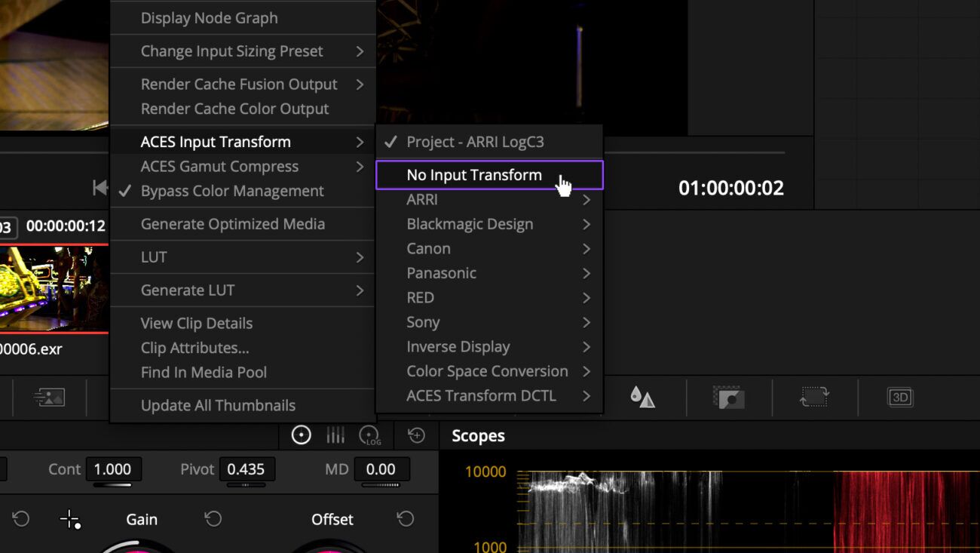Click Update All Thumbnails
The height and width of the screenshot is (553, 980).
(218, 405)
